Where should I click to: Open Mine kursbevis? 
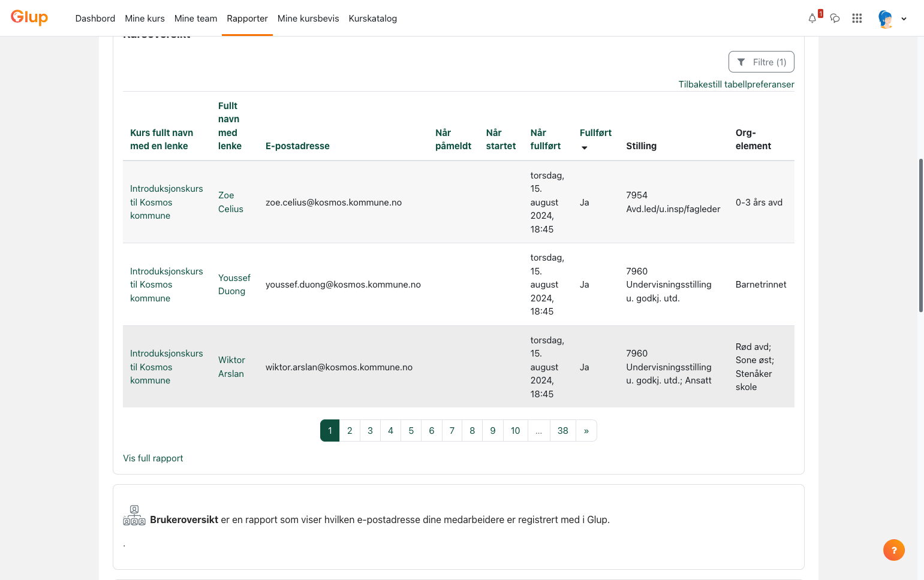click(308, 19)
